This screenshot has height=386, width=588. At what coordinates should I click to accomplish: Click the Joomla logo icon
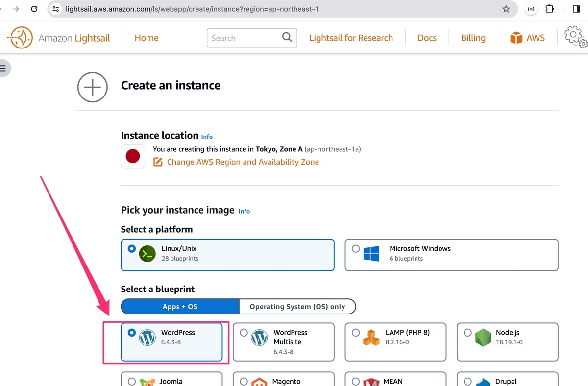147,382
